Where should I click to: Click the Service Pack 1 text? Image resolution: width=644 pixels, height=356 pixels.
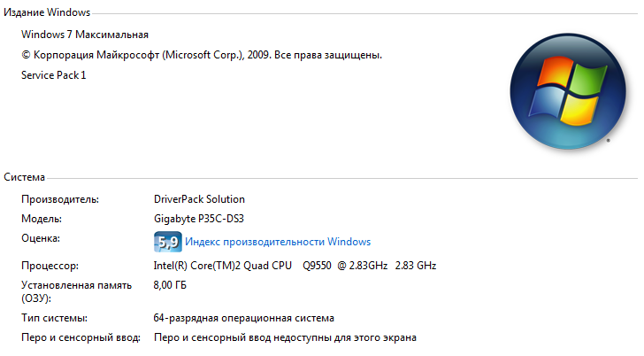(x=53, y=75)
